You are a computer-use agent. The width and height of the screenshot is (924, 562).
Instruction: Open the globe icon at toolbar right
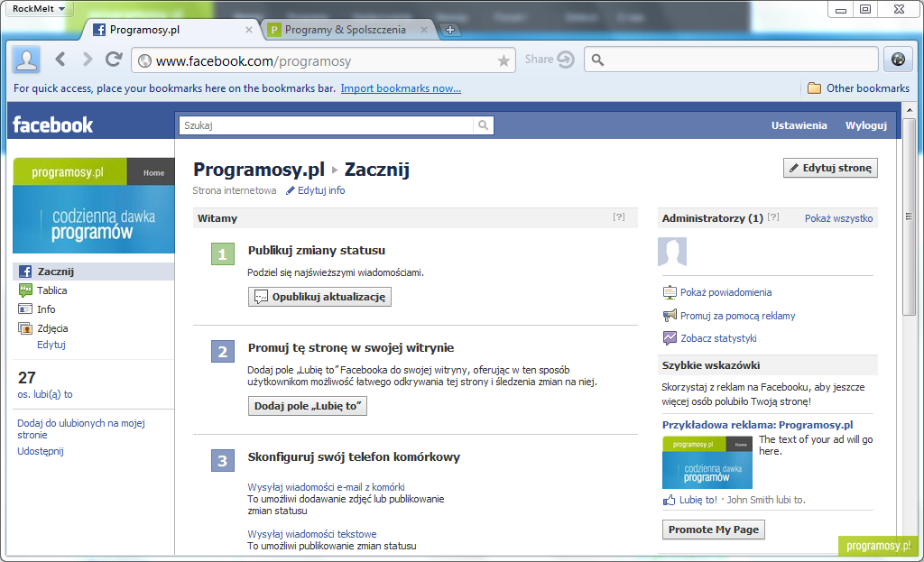[898, 60]
